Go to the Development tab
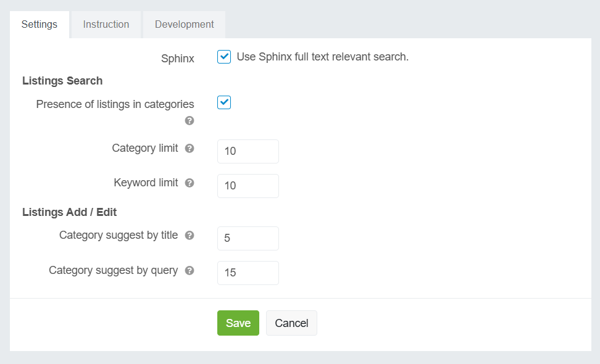600x364 pixels. pyautogui.click(x=184, y=25)
